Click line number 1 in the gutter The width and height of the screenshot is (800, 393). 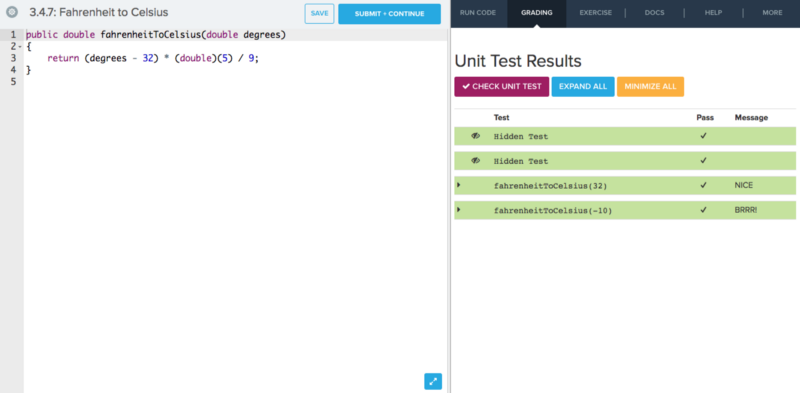coord(13,35)
